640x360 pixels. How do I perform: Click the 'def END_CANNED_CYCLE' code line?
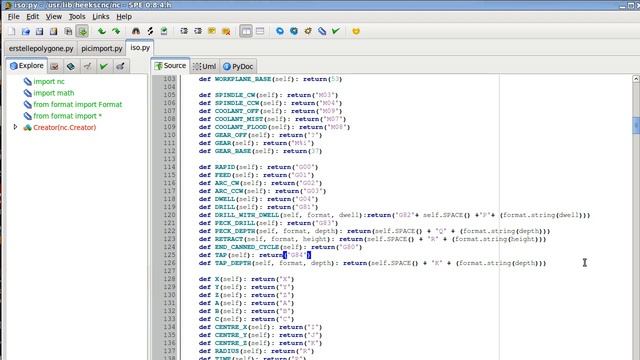tap(280, 247)
